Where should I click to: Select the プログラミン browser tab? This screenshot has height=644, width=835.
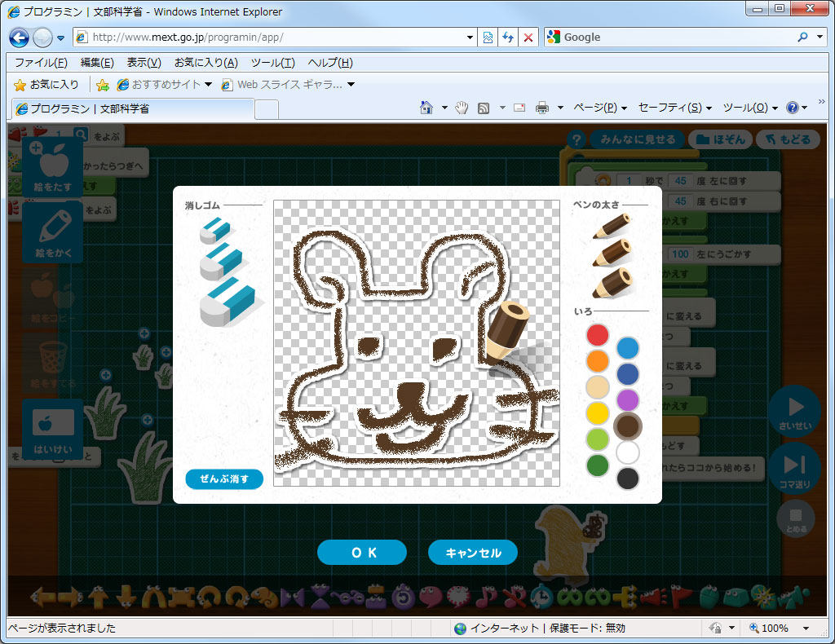pos(133,108)
